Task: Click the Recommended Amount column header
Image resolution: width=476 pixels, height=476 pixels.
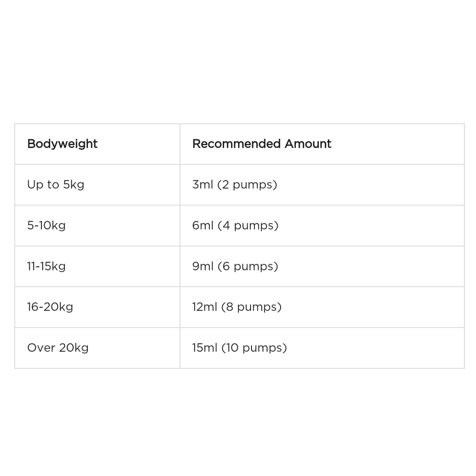Action: click(x=261, y=144)
